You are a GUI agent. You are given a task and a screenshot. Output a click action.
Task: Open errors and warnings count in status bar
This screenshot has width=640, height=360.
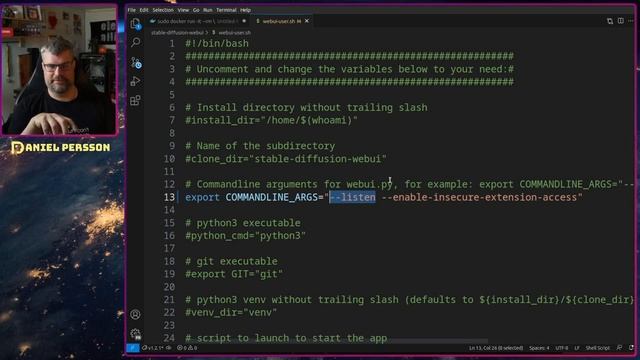(187, 348)
